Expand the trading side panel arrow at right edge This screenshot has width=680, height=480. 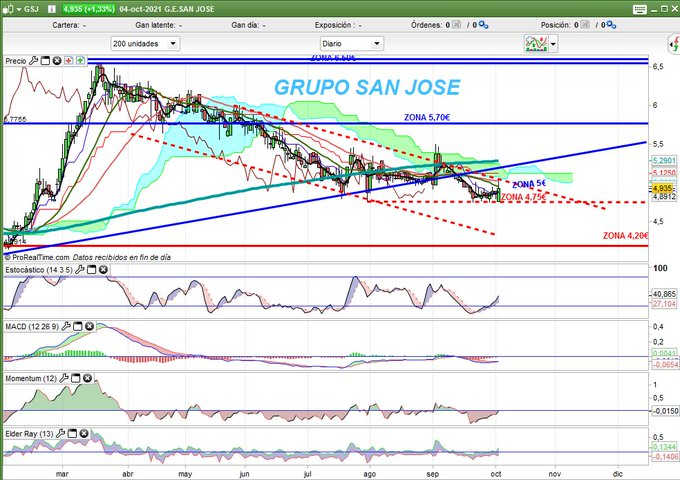coord(673,44)
